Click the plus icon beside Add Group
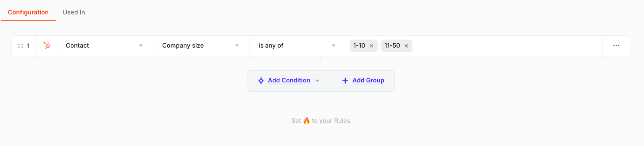 click(345, 81)
